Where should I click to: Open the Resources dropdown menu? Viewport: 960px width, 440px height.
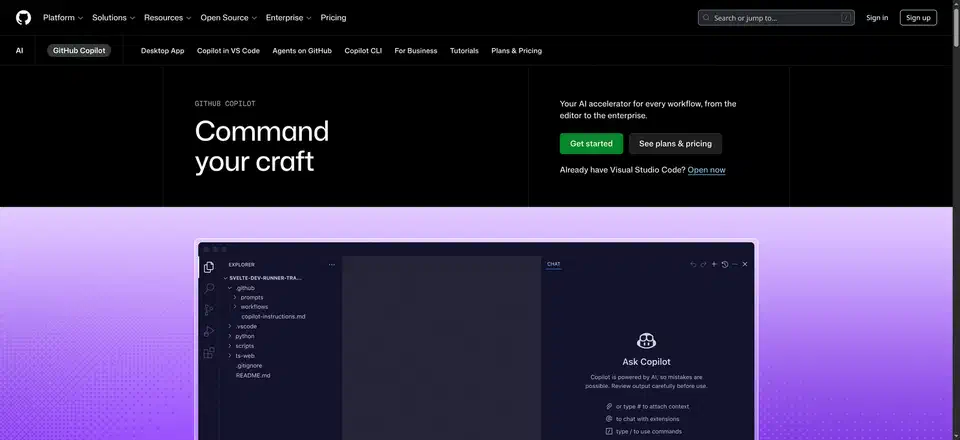[x=168, y=18]
